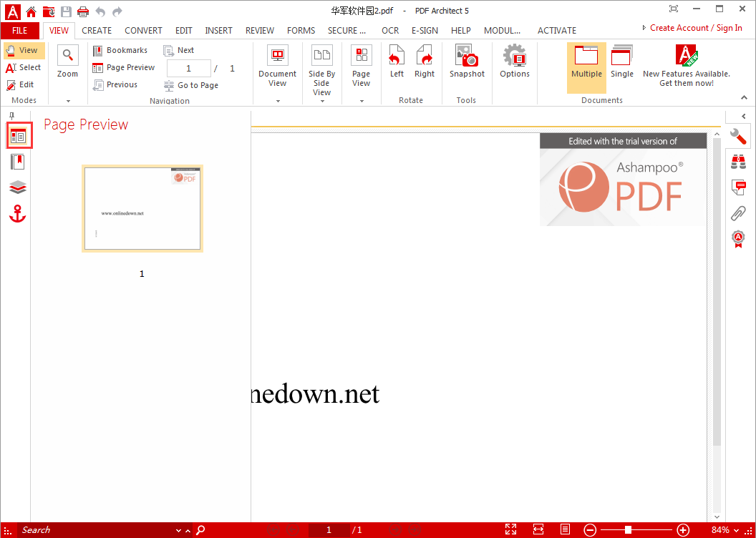Toggle the Page Preview sidebar panel button

click(x=19, y=136)
